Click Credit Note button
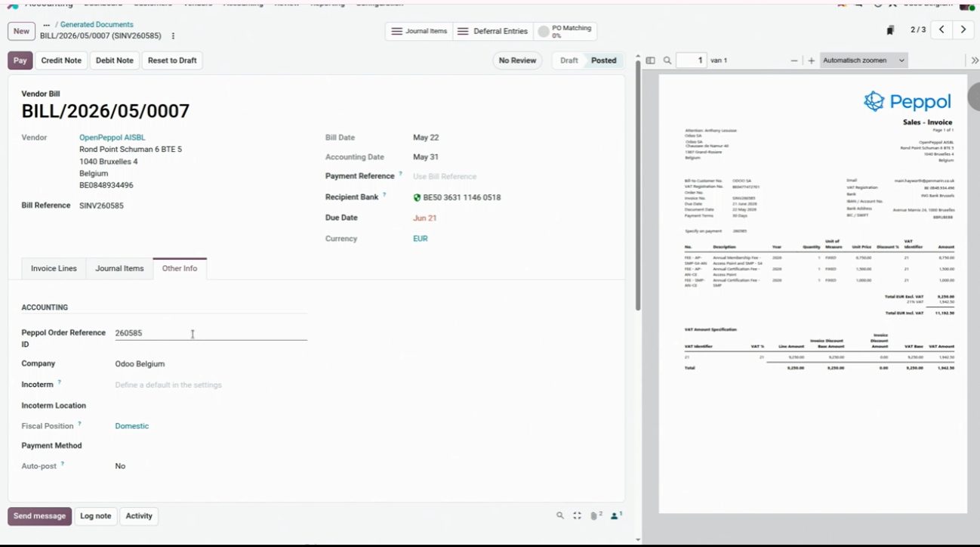Screen dimensions: 980x547 pyautogui.click(x=61, y=60)
